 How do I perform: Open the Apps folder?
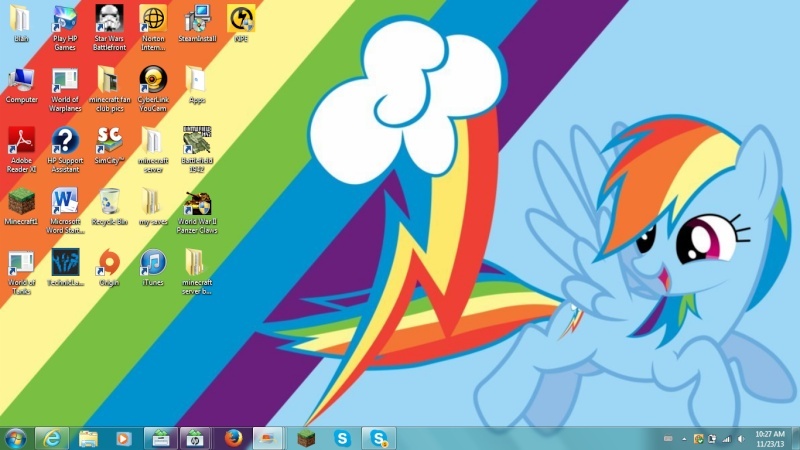[196, 85]
